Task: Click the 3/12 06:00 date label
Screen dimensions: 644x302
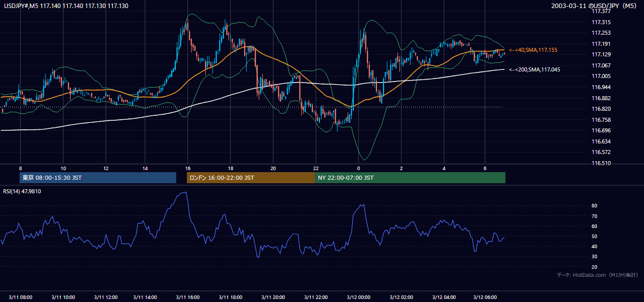Action: [x=484, y=297]
